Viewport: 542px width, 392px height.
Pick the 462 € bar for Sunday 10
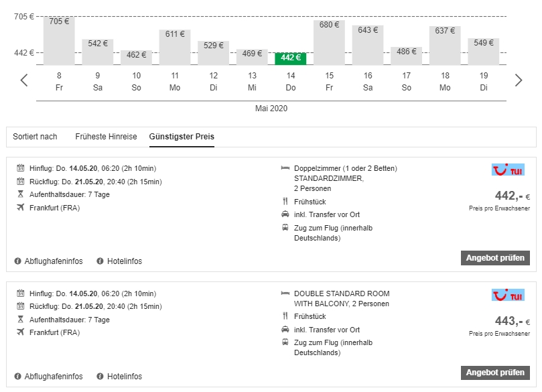point(136,57)
